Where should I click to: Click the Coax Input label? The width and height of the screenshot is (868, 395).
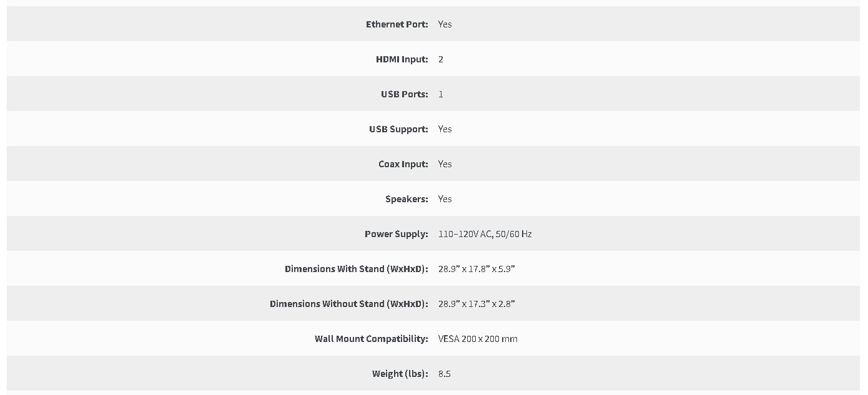tap(403, 164)
